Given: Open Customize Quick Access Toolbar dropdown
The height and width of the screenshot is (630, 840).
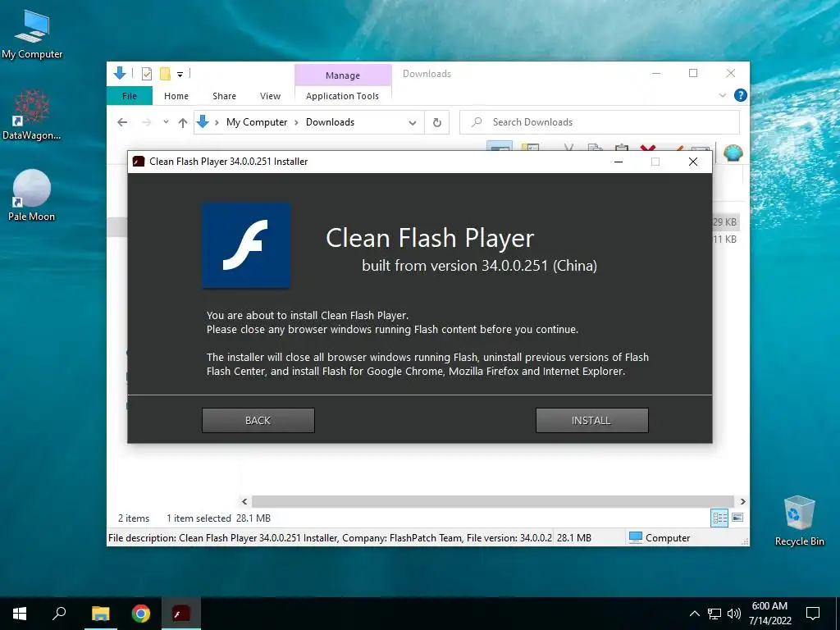Looking at the screenshot, I should pyautogui.click(x=180, y=75).
